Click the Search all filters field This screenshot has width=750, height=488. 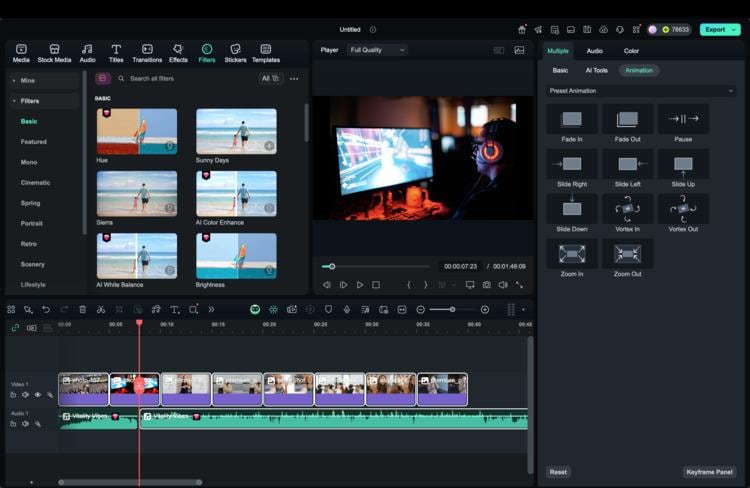click(187, 78)
